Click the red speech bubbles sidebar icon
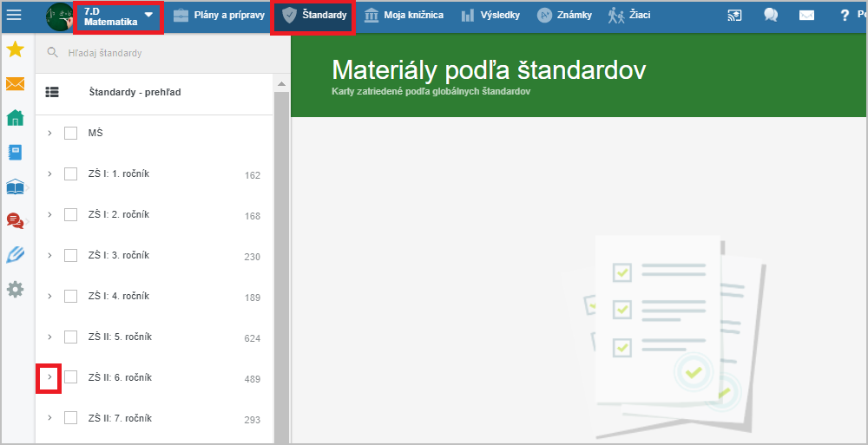This screenshot has width=868, height=445. [x=15, y=221]
